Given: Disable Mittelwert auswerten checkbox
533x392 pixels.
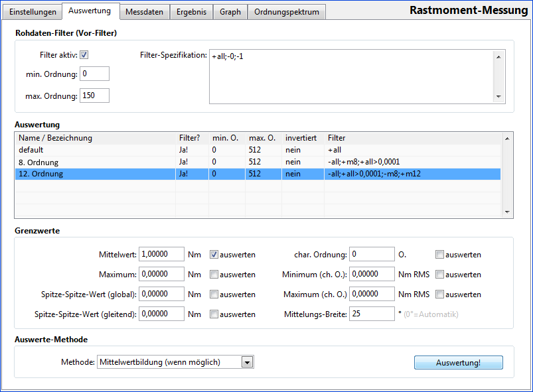Looking at the screenshot, I should click(x=214, y=255).
